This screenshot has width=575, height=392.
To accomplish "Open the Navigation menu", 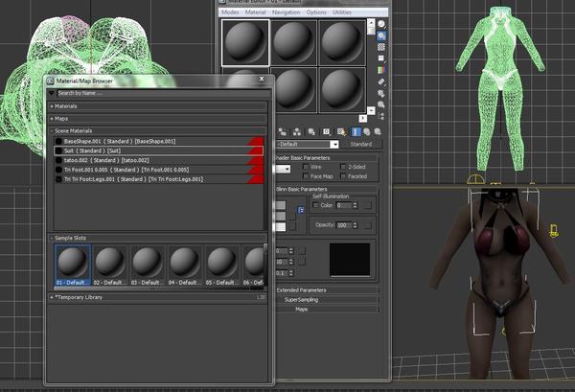I will pos(286,12).
